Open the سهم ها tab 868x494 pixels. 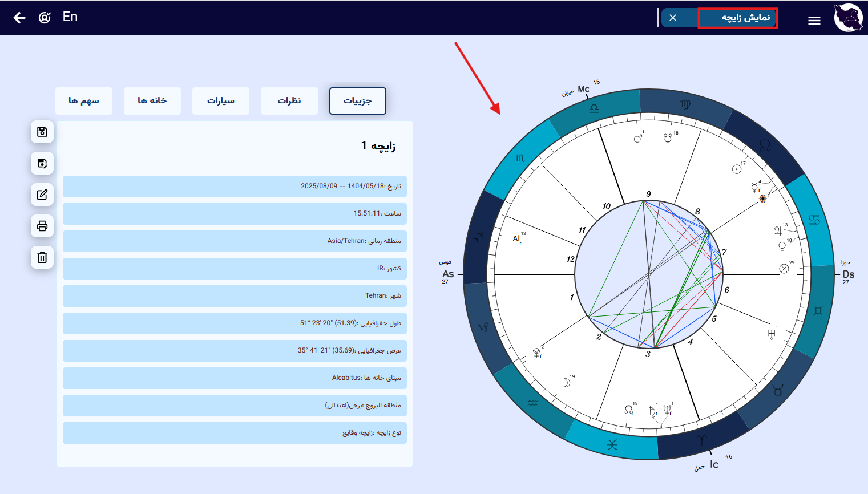point(84,101)
